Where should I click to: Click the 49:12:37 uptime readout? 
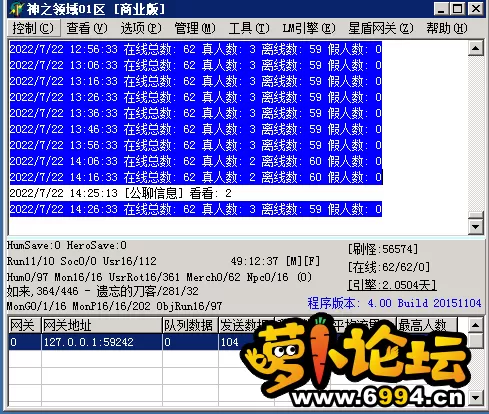pos(254,261)
